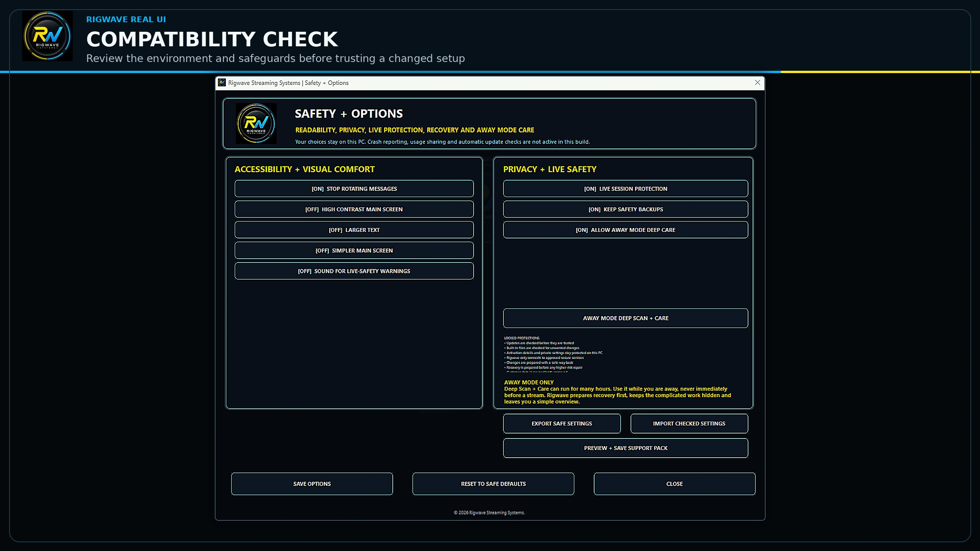
Task: Start Away Mode Deep Scan + Care
Action: (626, 318)
